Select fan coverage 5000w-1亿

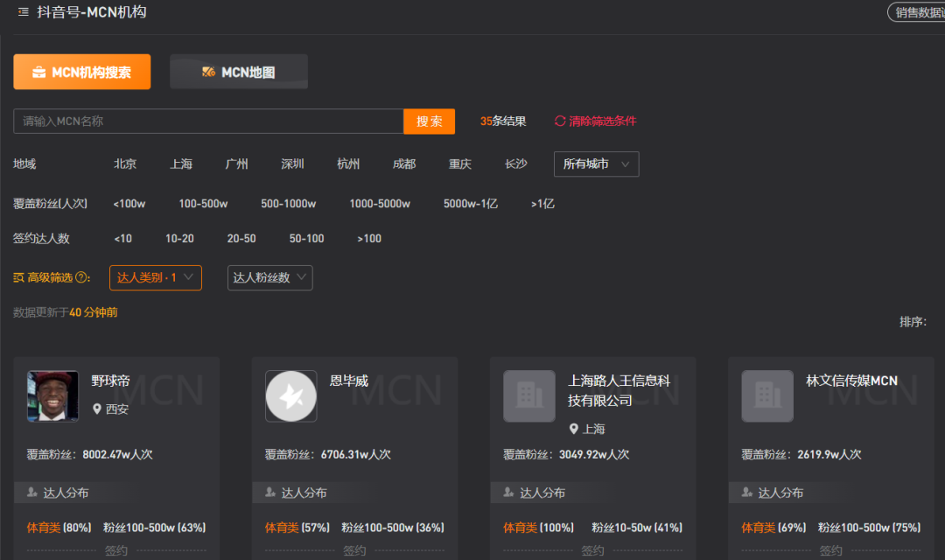[471, 204]
